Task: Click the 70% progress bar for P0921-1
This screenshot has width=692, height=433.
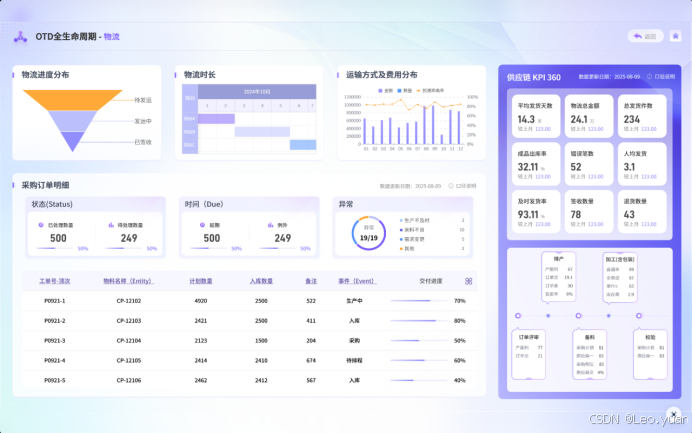Action: [418, 301]
